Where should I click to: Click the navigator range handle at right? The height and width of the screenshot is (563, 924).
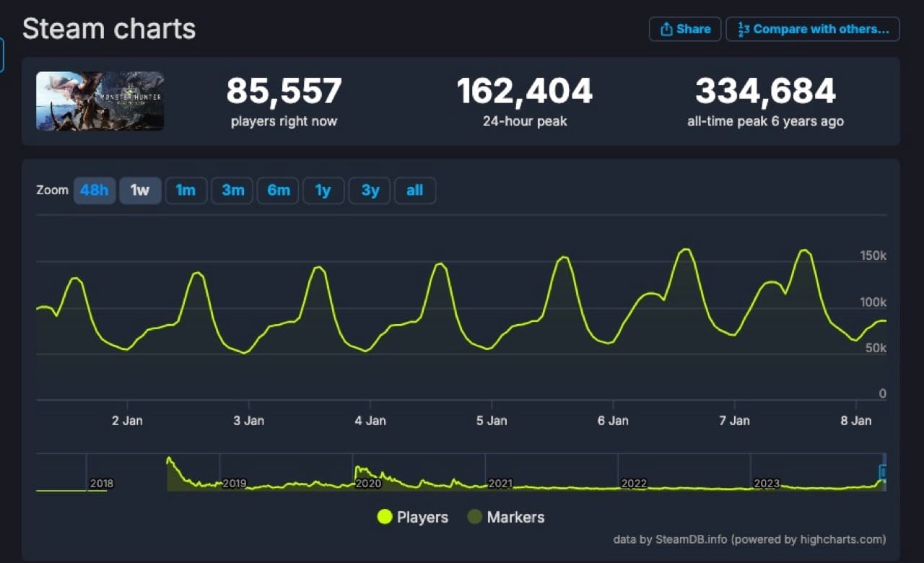882,473
